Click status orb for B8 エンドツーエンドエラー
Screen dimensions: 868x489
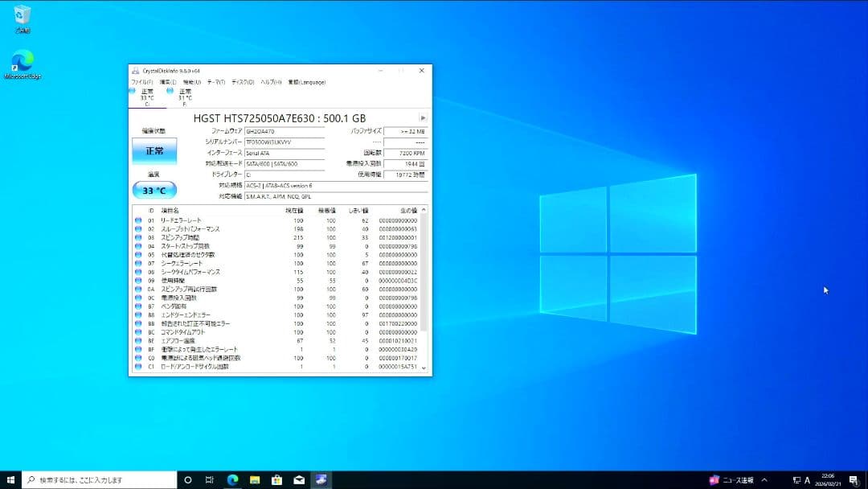pyautogui.click(x=138, y=315)
